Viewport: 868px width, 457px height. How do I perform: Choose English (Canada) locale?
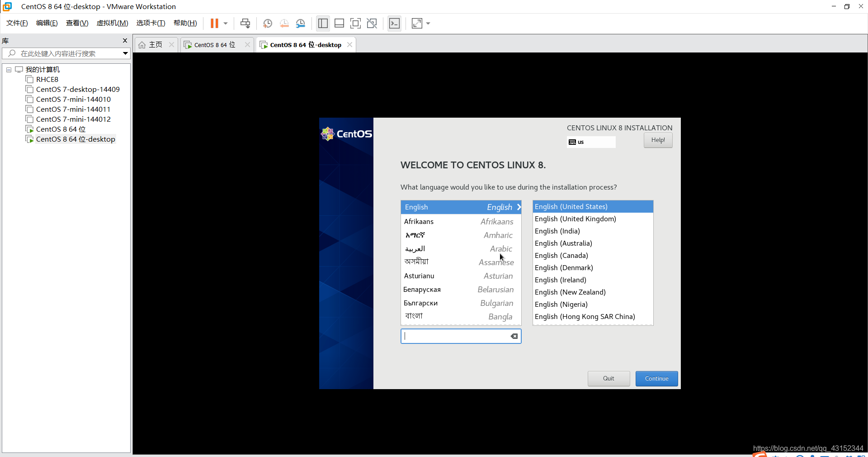coord(593,256)
